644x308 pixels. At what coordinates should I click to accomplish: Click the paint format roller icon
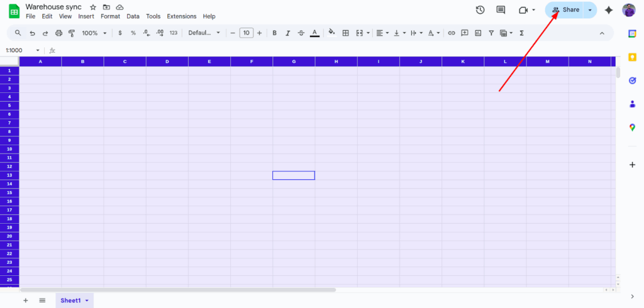(71, 33)
